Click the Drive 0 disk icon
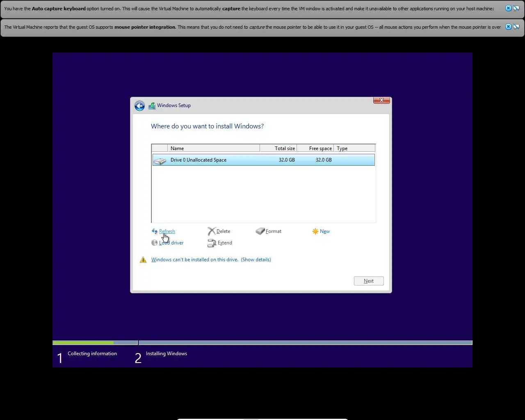This screenshot has height=420, width=525. [160, 160]
